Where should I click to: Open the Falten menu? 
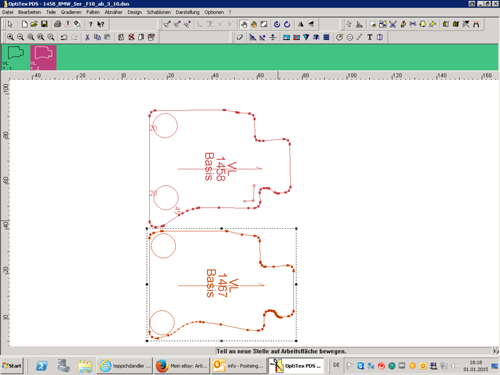pyautogui.click(x=93, y=12)
